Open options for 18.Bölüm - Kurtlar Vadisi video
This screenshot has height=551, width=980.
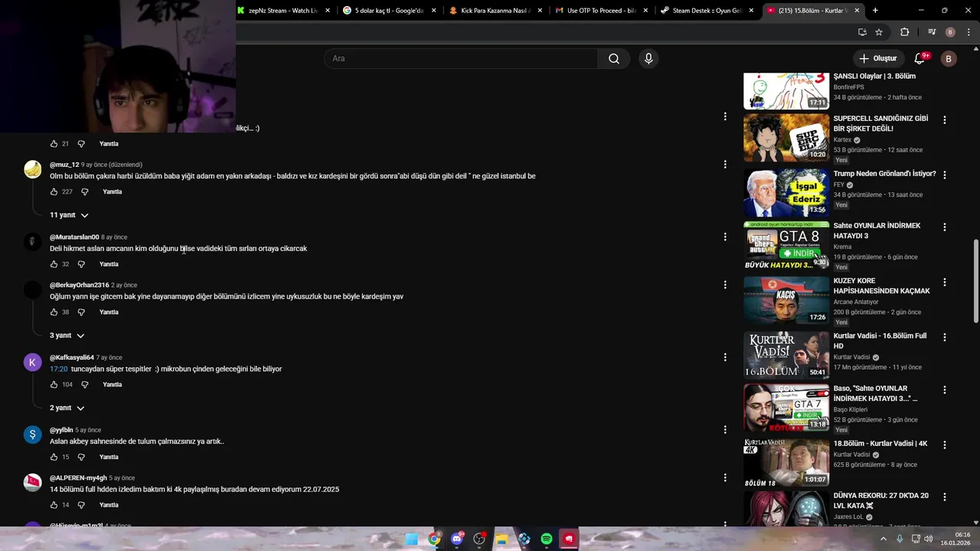click(x=945, y=445)
